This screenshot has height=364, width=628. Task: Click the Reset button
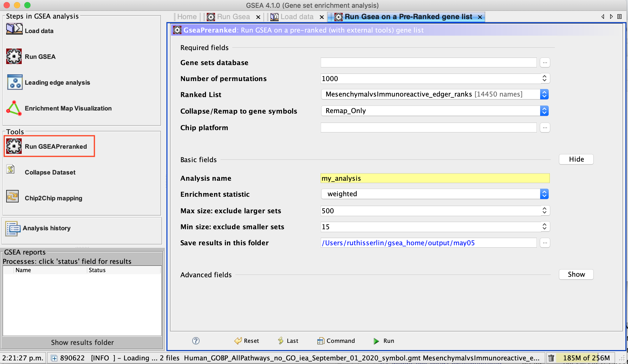pos(247,341)
